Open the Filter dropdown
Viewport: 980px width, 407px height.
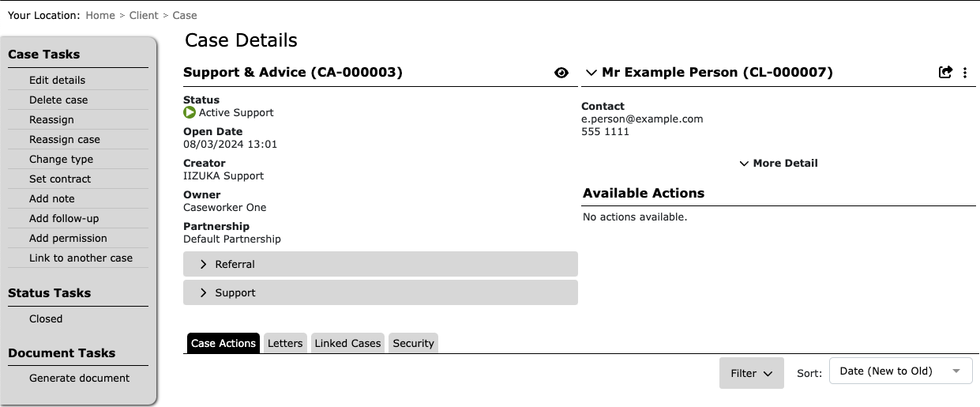752,373
